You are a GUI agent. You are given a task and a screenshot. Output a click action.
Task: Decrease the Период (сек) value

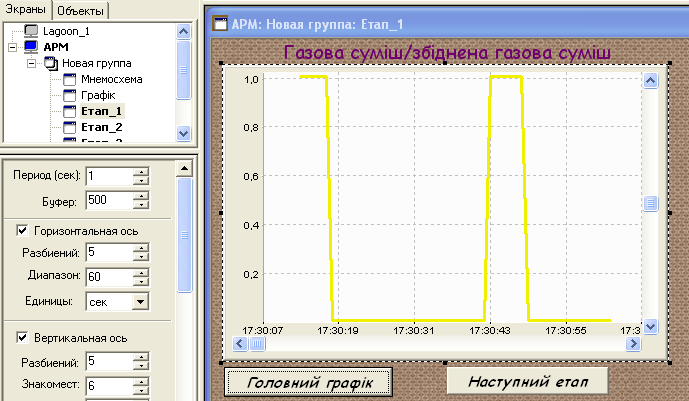pyautogui.click(x=141, y=181)
